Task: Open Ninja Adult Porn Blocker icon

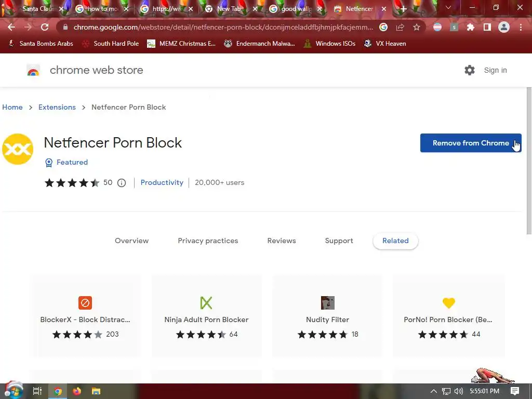Action: [206, 303]
